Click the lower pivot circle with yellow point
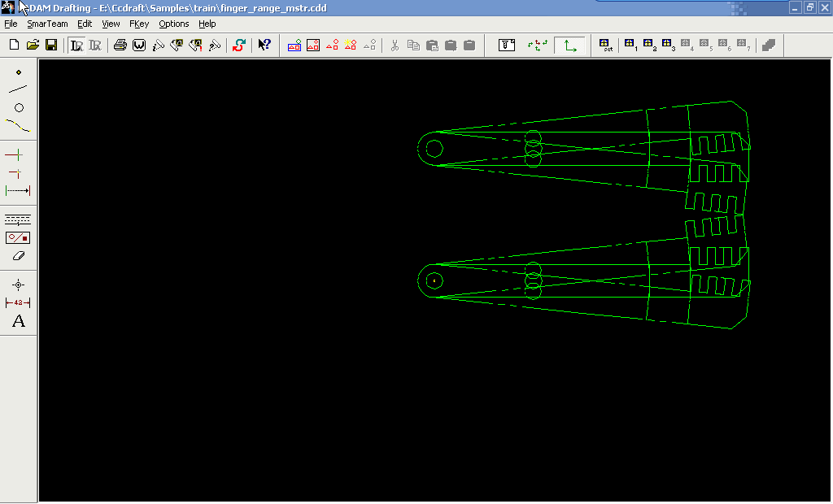 434,281
